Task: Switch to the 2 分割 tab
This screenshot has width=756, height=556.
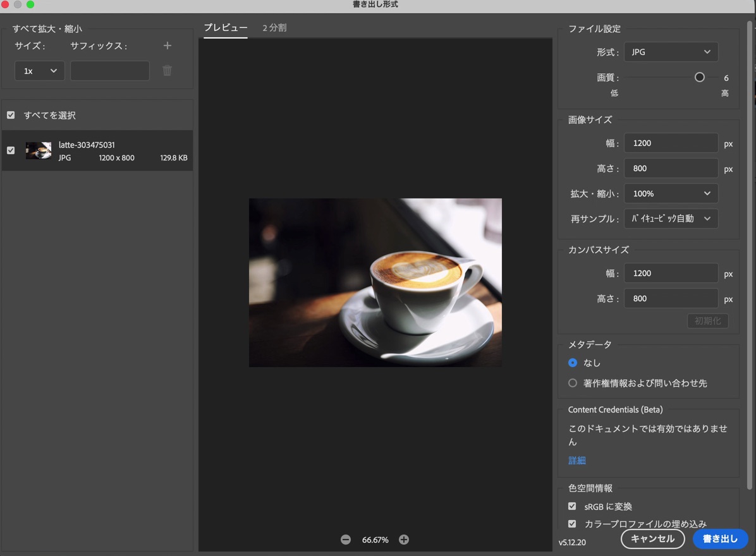Action: pyautogui.click(x=274, y=28)
